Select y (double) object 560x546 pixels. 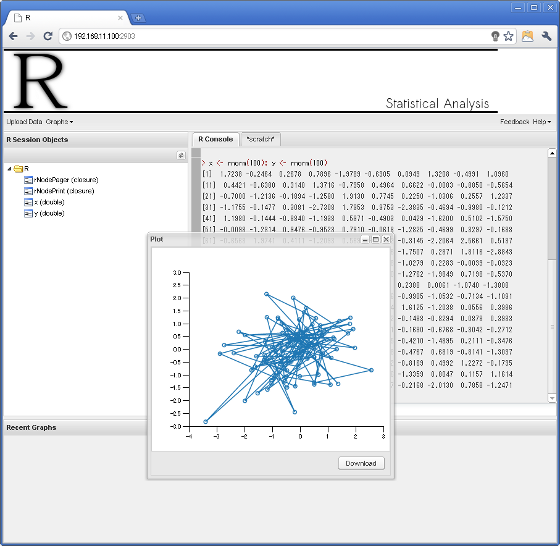click(49, 214)
